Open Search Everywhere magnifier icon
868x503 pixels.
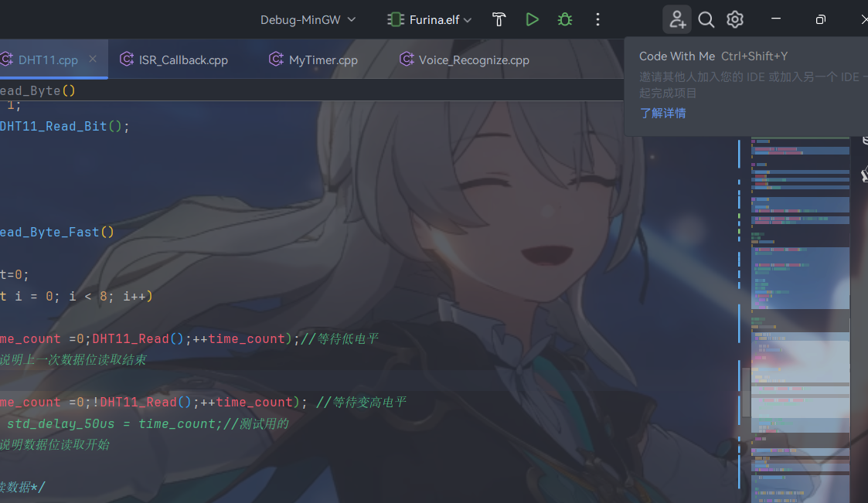tap(706, 20)
